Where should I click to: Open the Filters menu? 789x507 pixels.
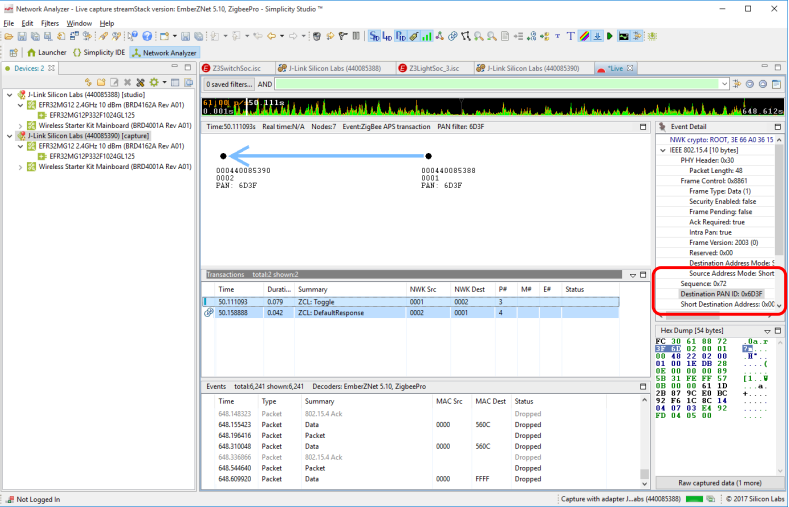(x=50, y=22)
